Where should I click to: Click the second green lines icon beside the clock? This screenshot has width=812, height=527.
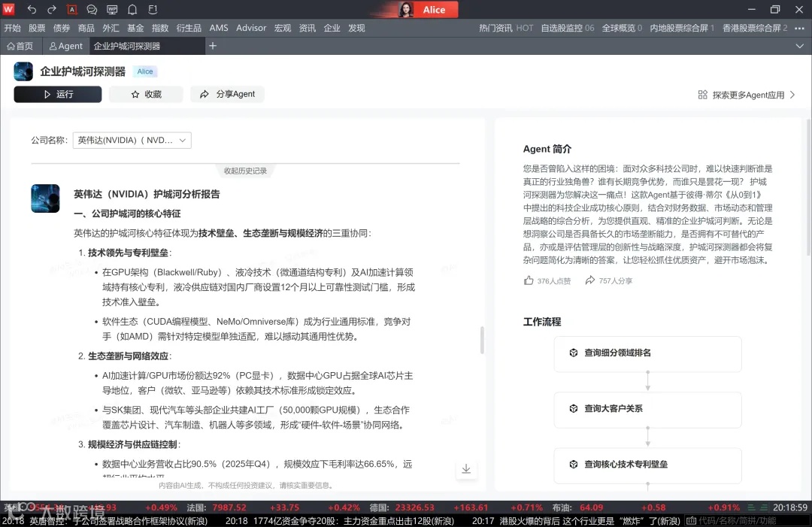coord(763,508)
